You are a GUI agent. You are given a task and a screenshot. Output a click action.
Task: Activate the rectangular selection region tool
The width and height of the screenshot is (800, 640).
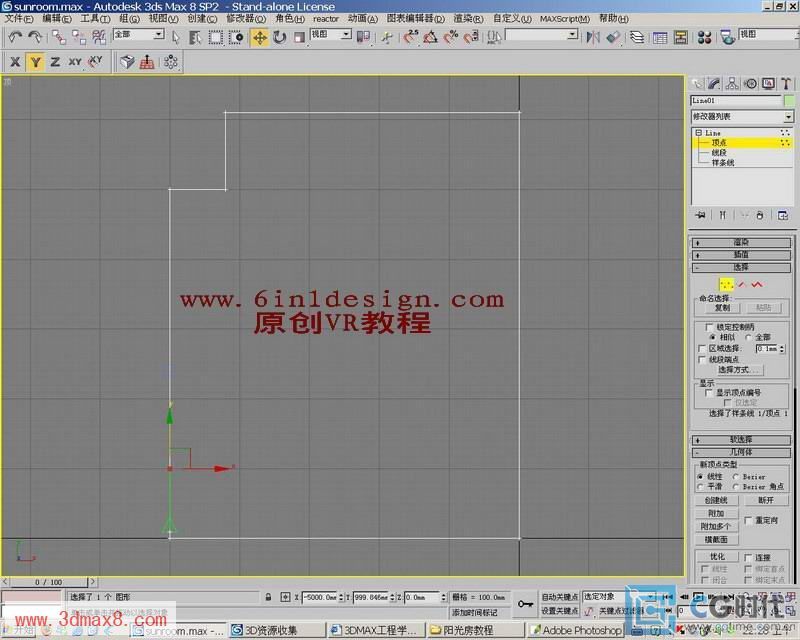point(215,37)
